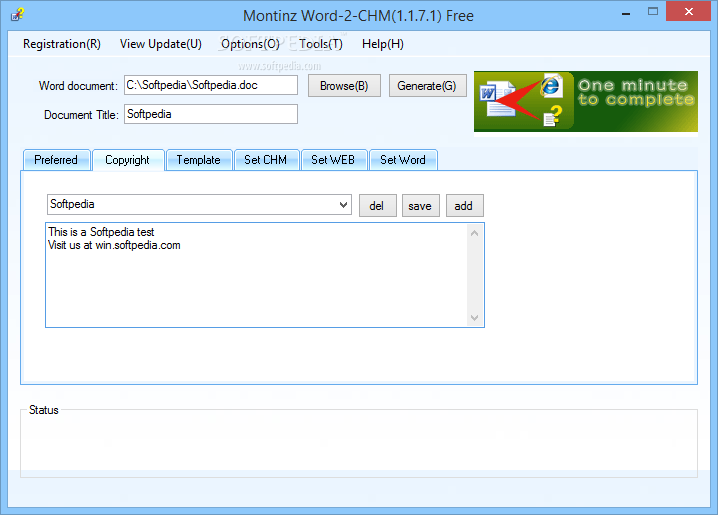Close the Montinz Word-2-CHM window

[688, 12]
